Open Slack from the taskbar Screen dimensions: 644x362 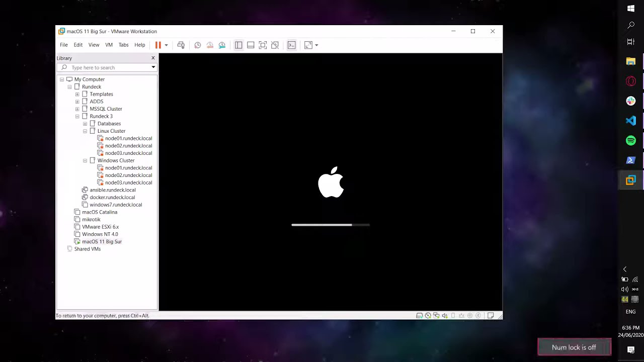point(631,101)
